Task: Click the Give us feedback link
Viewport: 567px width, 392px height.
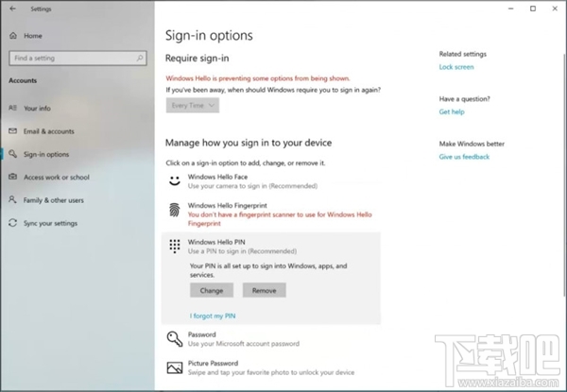Action: (464, 157)
